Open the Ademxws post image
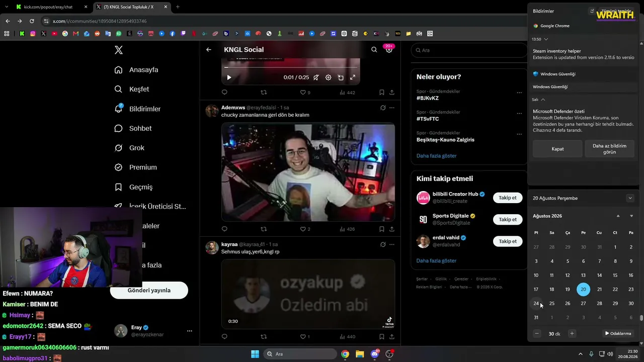644x362 pixels. click(308, 172)
